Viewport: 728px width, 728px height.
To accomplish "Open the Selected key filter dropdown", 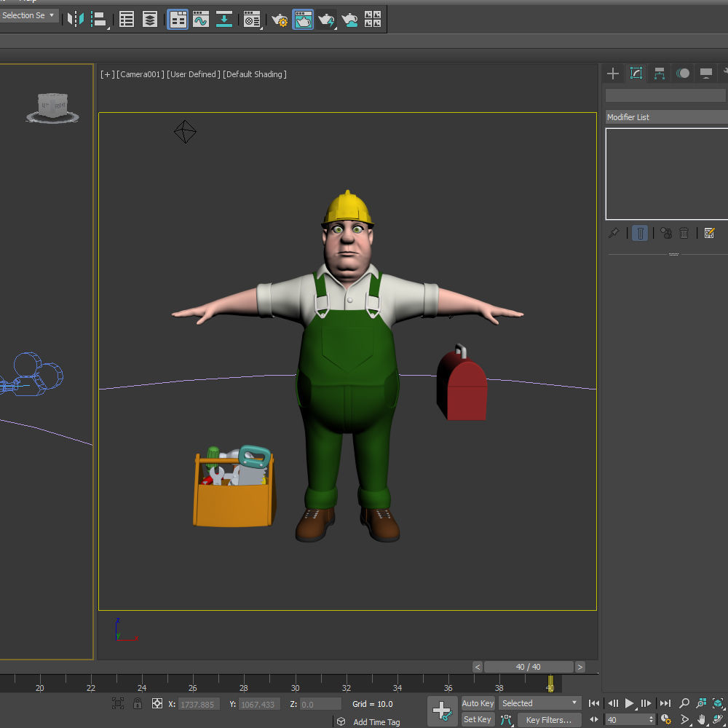I will pyautogui.click(x=539, y=703).
